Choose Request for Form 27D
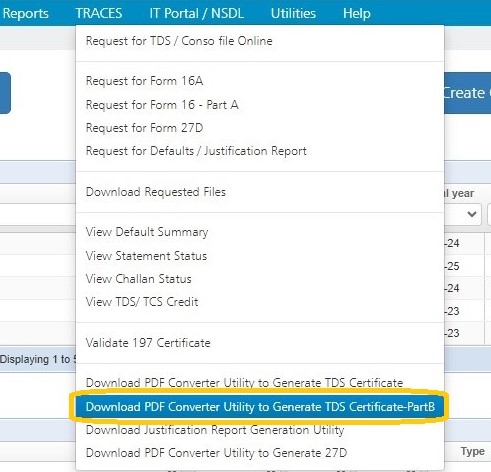491x472 pixels. point(260,128)
